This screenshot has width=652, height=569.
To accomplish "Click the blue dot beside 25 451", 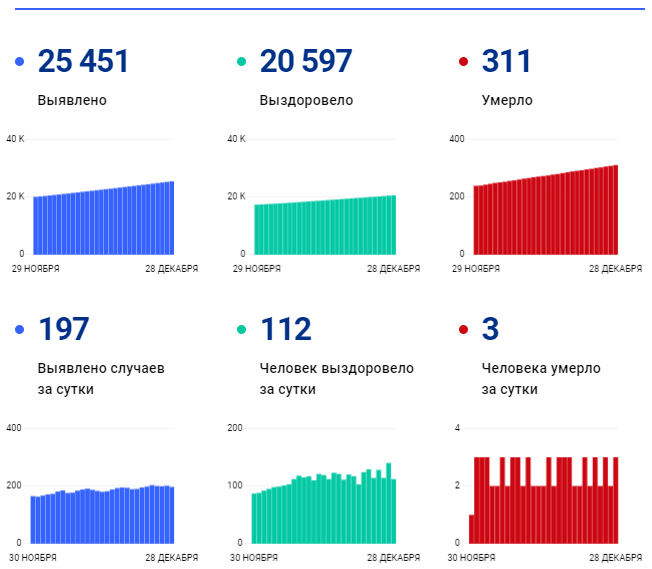I will 20,63.
